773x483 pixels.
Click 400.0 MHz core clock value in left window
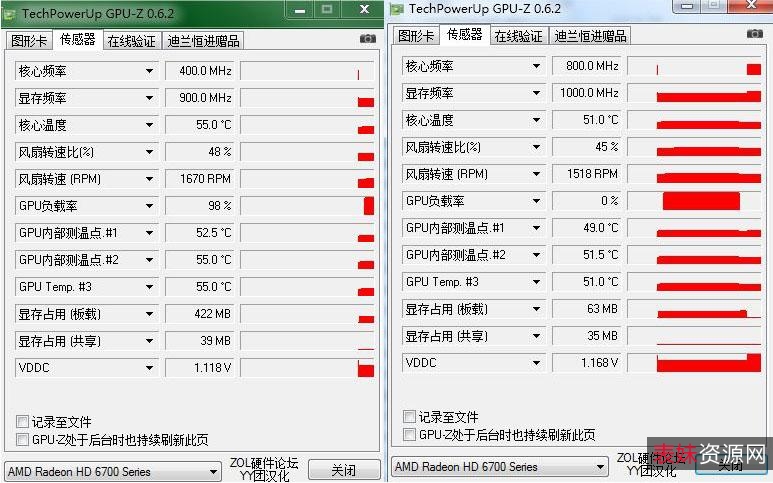click(x=201, y=71)
